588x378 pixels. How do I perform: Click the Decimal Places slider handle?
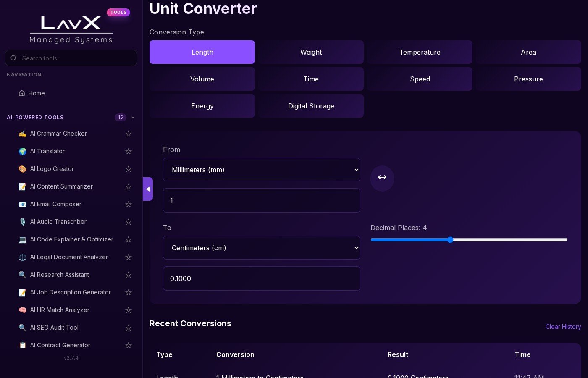coord(450,240)
